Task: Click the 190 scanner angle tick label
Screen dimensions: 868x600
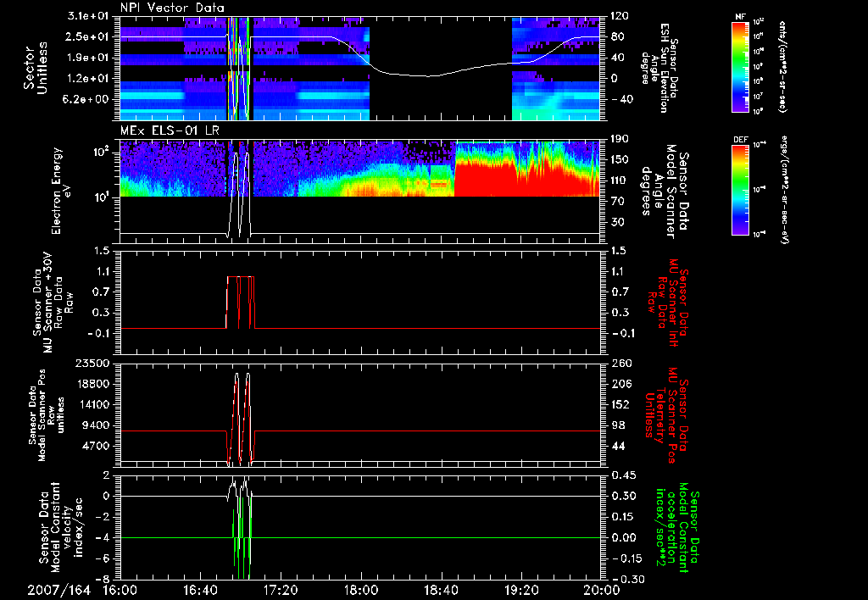Action: [x=620, y=139]
